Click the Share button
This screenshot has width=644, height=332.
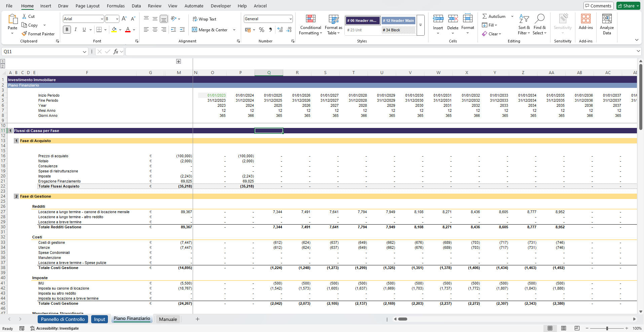coord(628,6)
